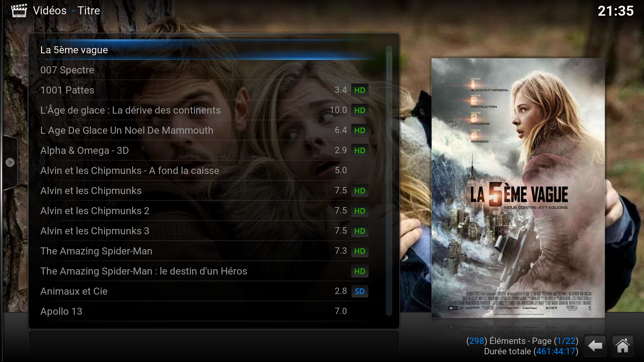This screenshot has width=644, height=362.
Task: Click the Titre sort label in header
Action: coord(89,11)
